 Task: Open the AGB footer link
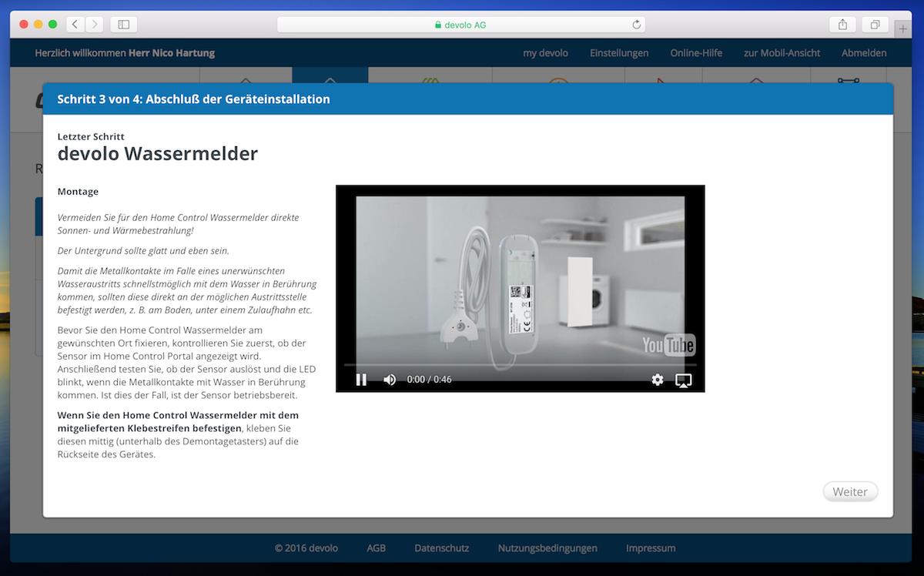[x=376, y=548]
